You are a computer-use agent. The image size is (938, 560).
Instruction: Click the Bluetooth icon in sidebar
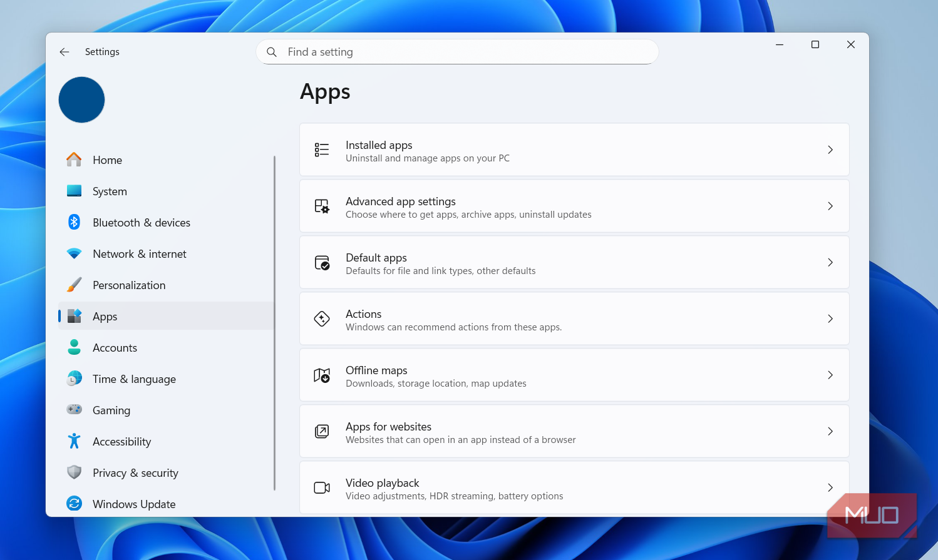pos(74,222)
